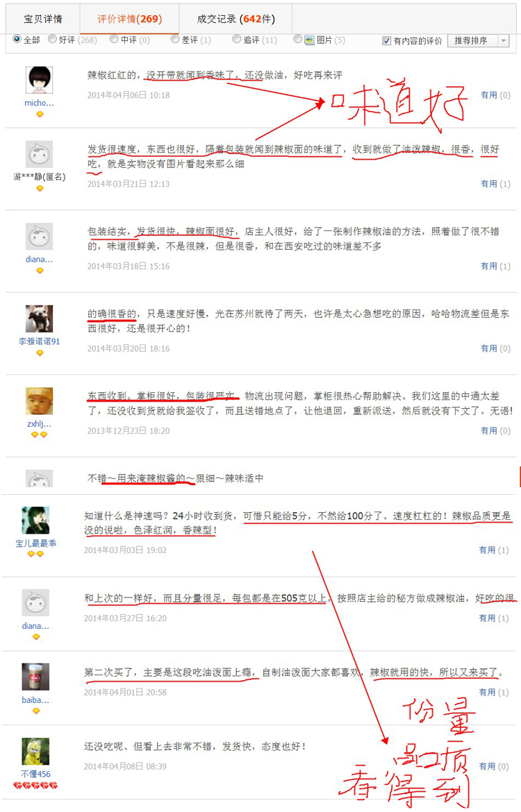Click the red hearts badge under 不懂456
This screenshot has width=521, height=812.
[x=35, y=786]
